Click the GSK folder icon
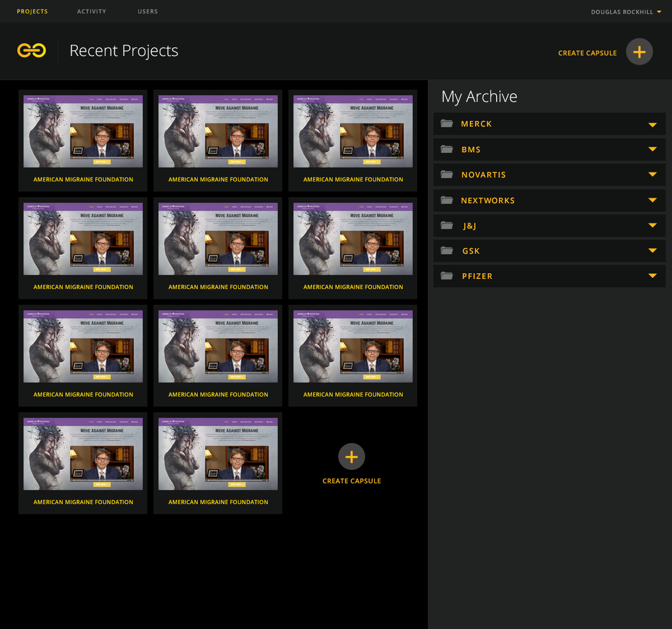The width and height of the screenshot is (672, 629). pos(447,250)
